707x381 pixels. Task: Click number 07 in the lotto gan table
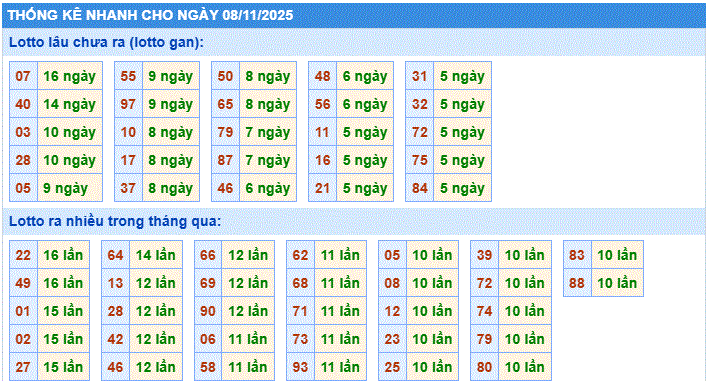tap(23, 76)
